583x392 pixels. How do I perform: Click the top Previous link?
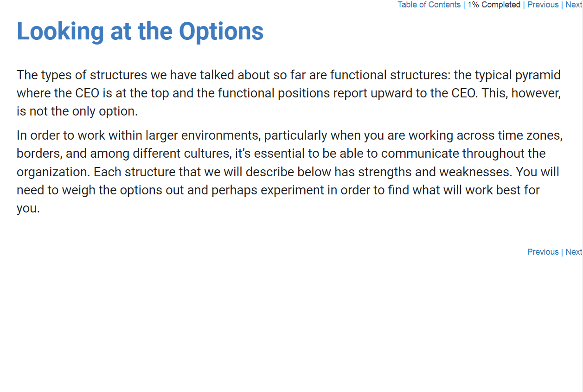click(543, 5)
